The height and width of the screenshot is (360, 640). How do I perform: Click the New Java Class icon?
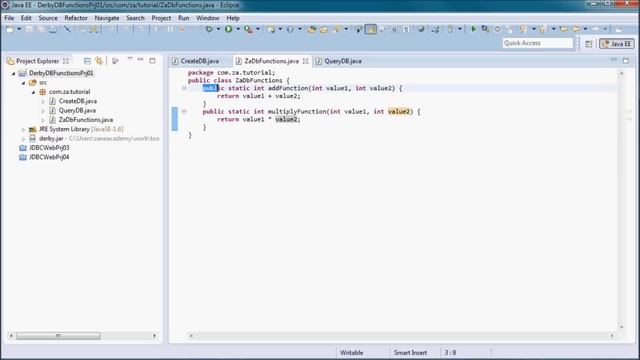pos(290,29)
